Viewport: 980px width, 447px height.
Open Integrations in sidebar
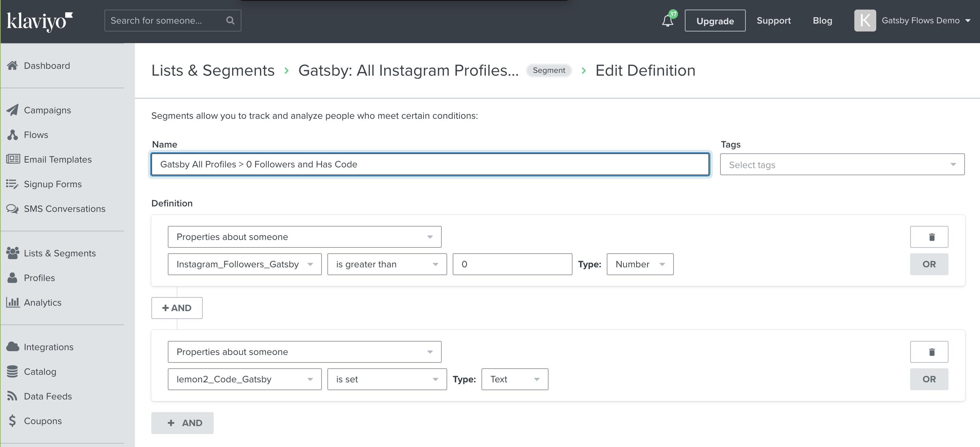(48, 347)
